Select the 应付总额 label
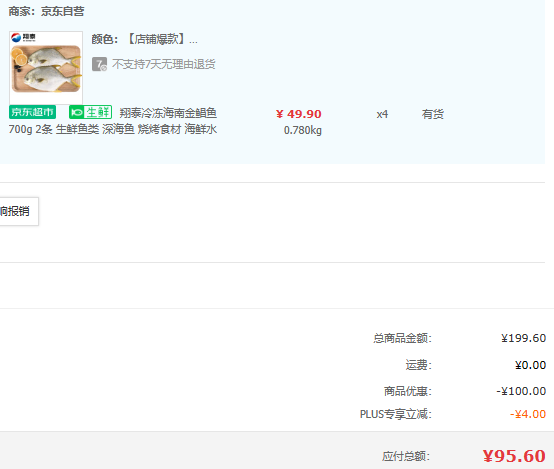This screenshot has height=469, width=554. coord(406,456)
